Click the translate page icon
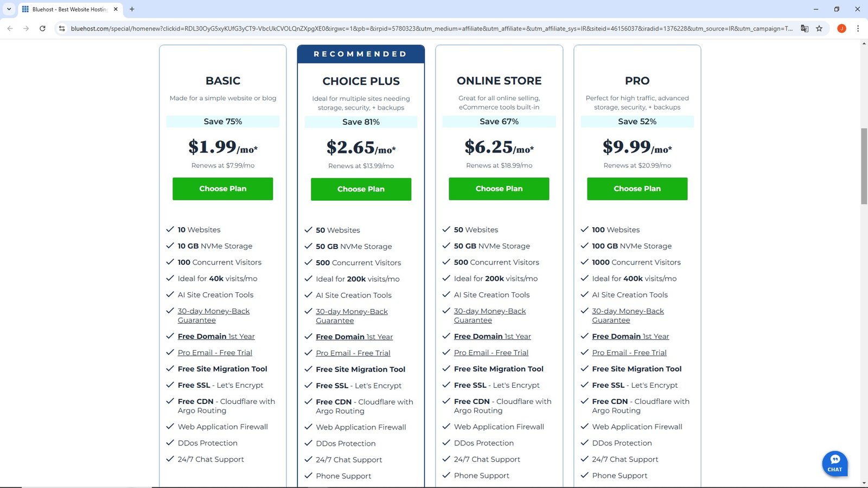Image resolution: width=868 pixels, height=488 pixels. 805,29
